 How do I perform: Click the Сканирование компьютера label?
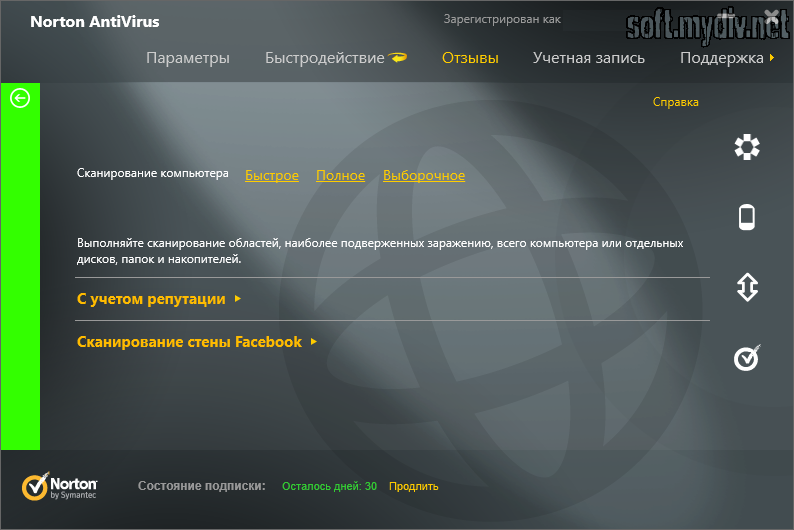152,174
